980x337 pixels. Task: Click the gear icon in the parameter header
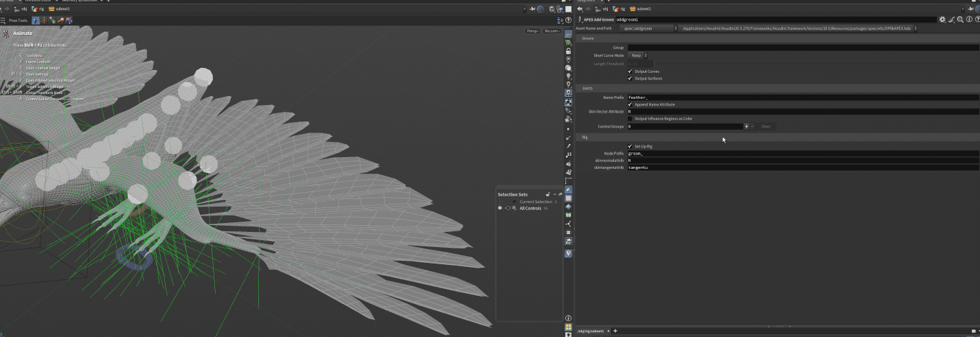tap(942, 20)
